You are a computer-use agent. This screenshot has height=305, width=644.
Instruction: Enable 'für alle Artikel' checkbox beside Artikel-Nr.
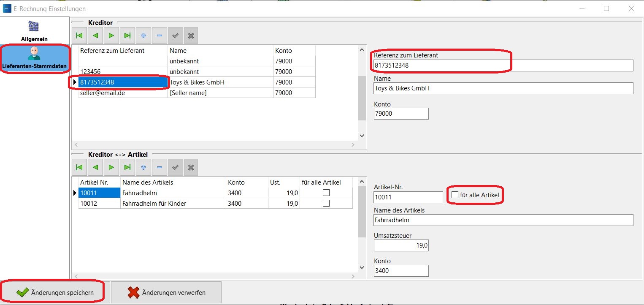[x=455, y=195]
